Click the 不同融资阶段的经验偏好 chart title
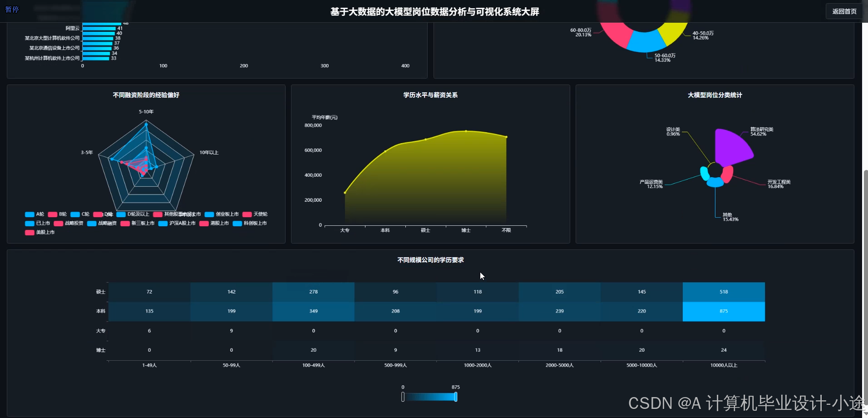868x418 pixels. coord(146,95)
